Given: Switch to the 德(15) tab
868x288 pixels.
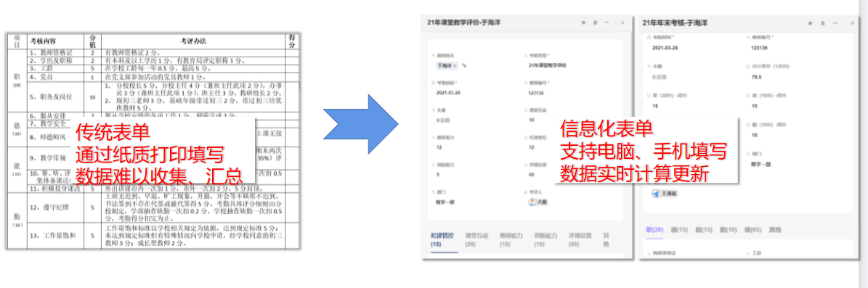Looking at the screenshot, I should tap(679, 229).
